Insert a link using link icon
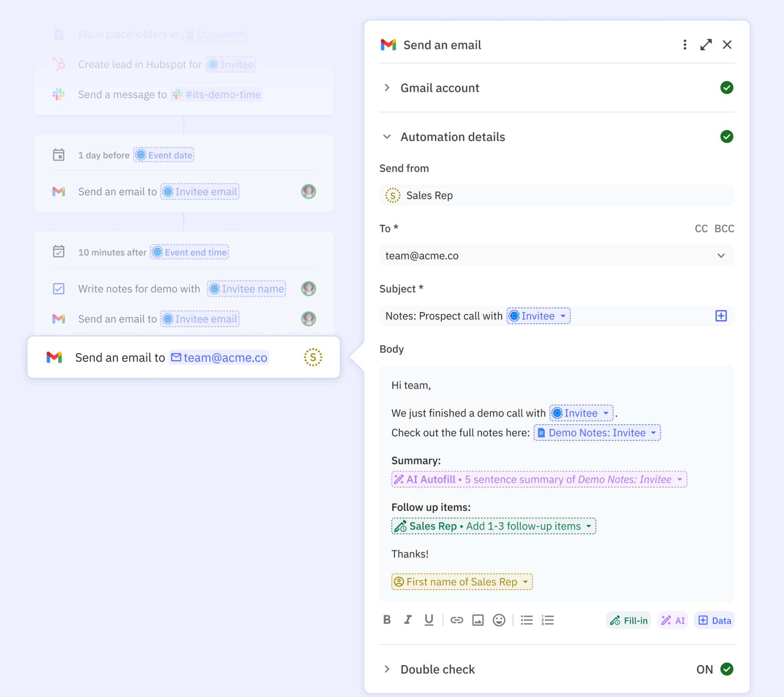 point(456,620)
